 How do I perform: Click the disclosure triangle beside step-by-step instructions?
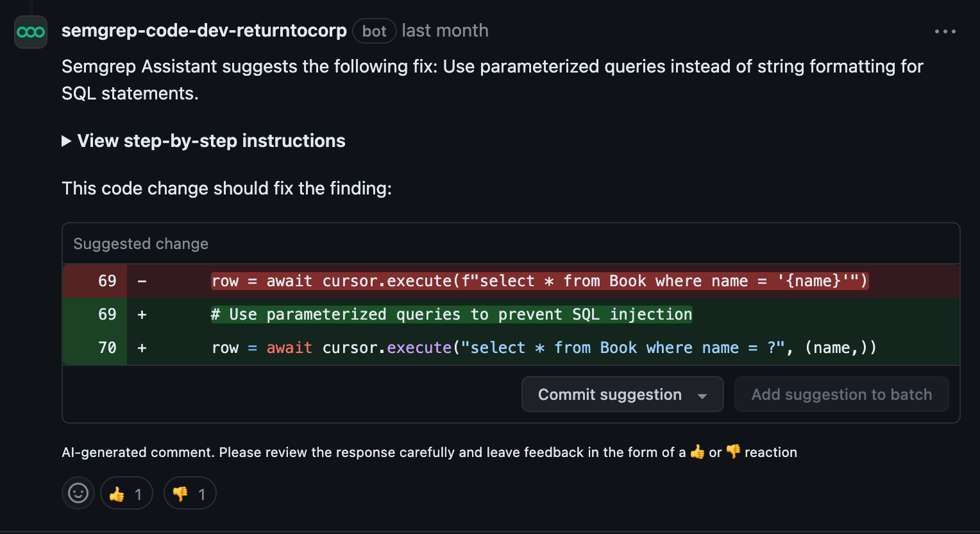(66, 141)
